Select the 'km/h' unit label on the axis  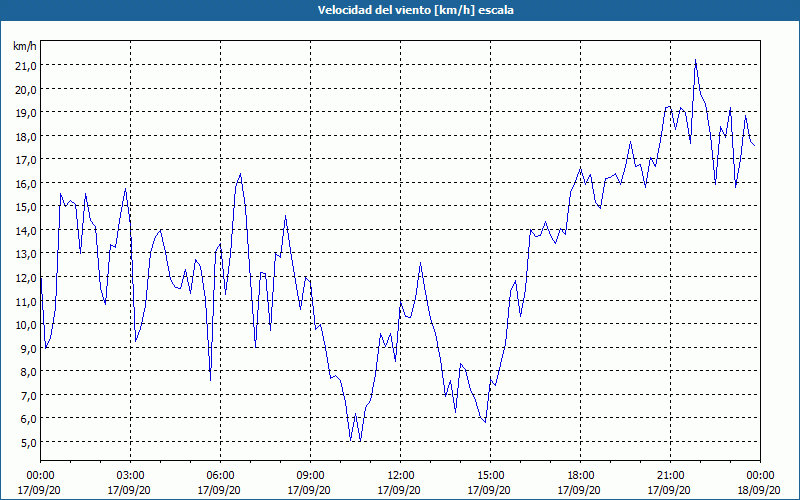point(25,46)
